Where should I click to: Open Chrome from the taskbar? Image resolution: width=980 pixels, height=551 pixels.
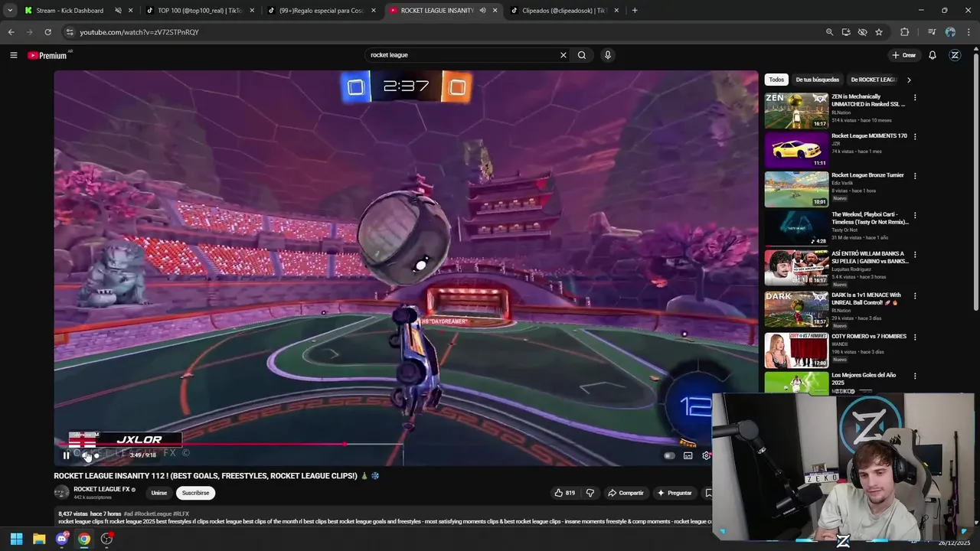click(84, 539)
